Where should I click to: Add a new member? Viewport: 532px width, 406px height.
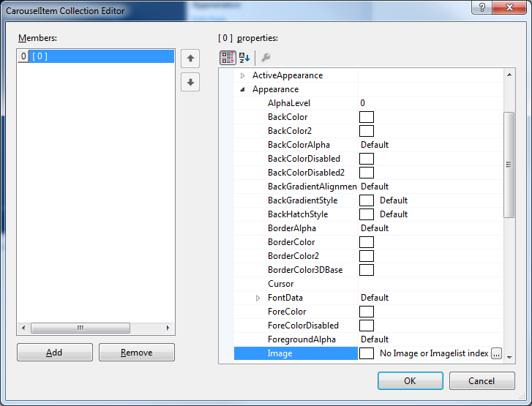point(55,353)
